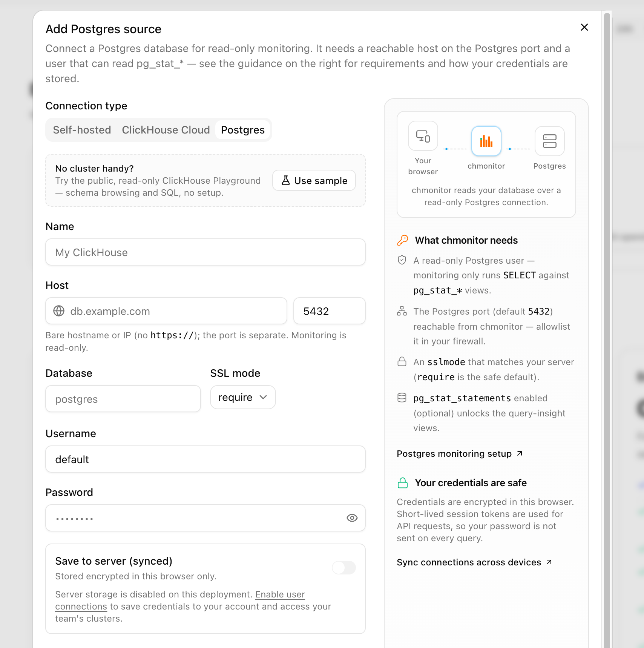This screenshot has height=648, width=644.
Task: Click the green lock credentials icon
Action: tap(403, 483)
